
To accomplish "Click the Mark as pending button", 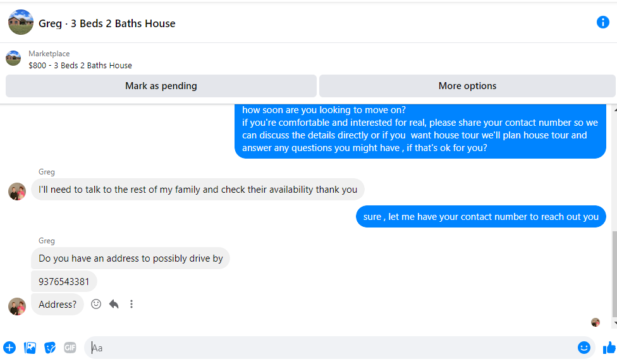I will (x=161, y=86).
